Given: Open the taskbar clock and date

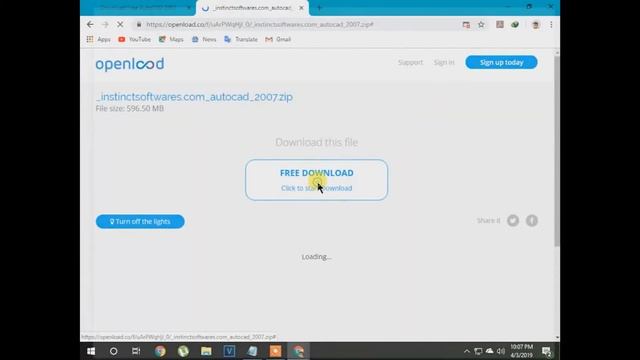Looking at the screenshot, I should pyautogui.click(x=522, y=351).
